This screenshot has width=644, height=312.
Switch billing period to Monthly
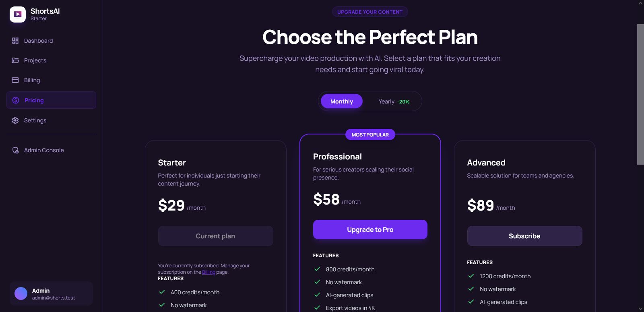(x=341, y=101)
